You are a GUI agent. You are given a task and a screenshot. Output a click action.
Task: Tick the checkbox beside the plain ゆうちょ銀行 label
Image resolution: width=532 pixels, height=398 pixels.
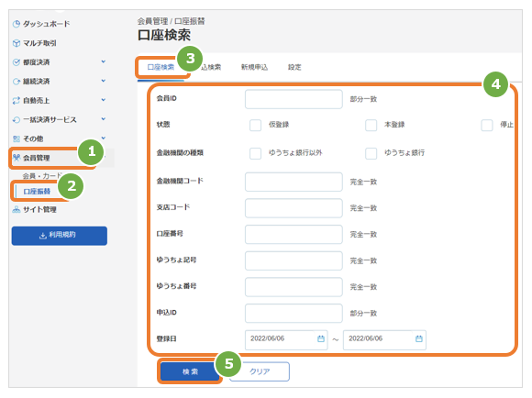371,153
